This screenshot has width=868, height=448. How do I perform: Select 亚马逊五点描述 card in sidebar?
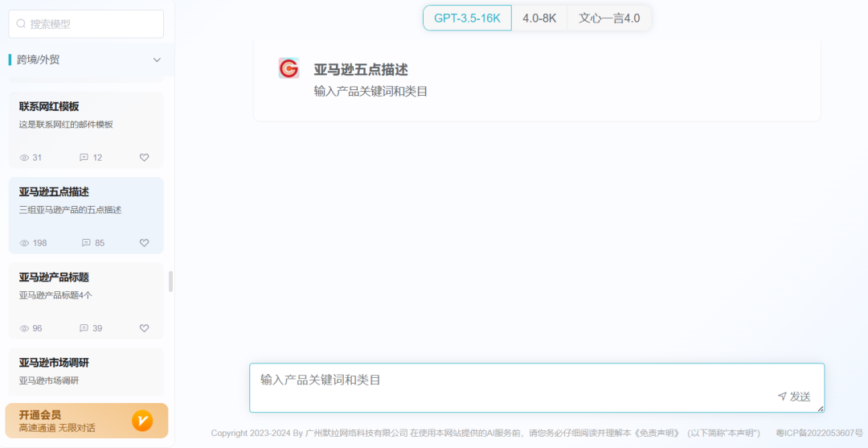coord(86,216)
